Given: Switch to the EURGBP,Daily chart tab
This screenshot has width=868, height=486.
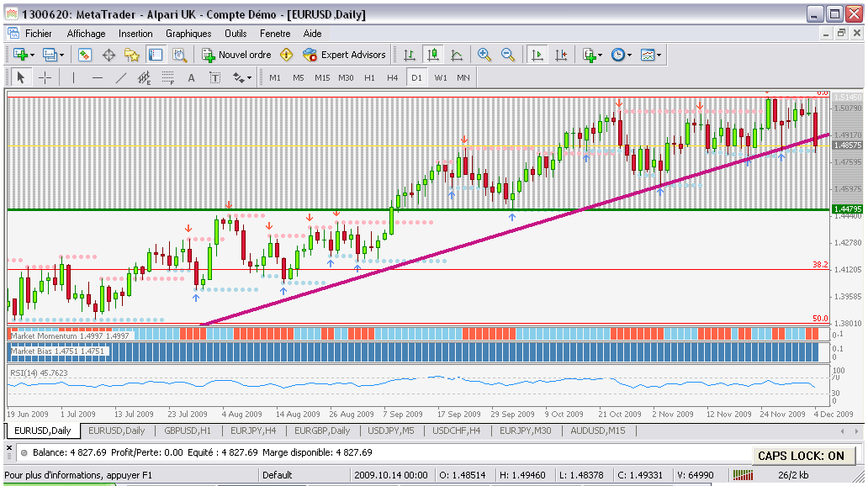Looking at the screenshot, I should [322, 431].
